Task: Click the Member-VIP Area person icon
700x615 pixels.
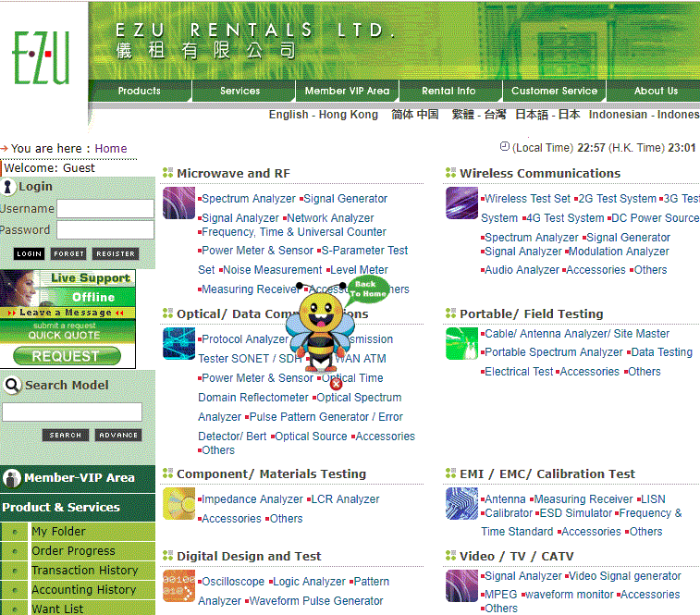Action: coord(12,478)
